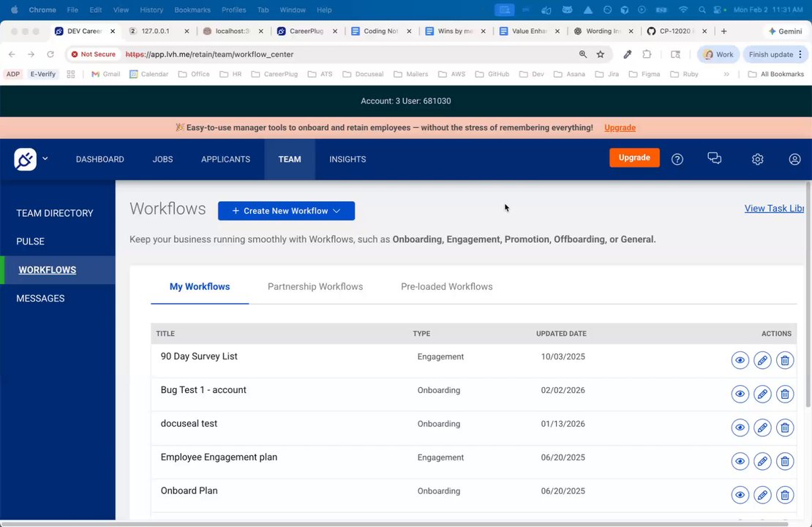The image size is (812, 527).
Task: Expand the chevron next to the logo
Action: (x=45, y=159)
